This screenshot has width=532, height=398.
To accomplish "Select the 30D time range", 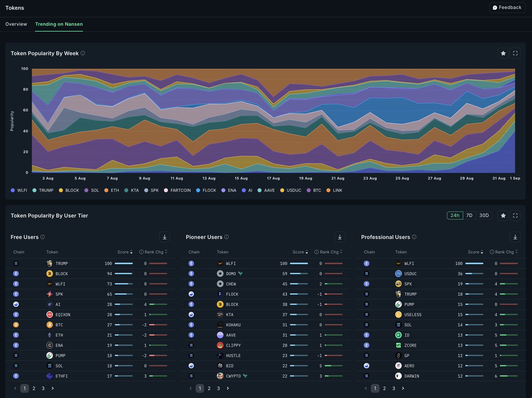I will [484, 216].
